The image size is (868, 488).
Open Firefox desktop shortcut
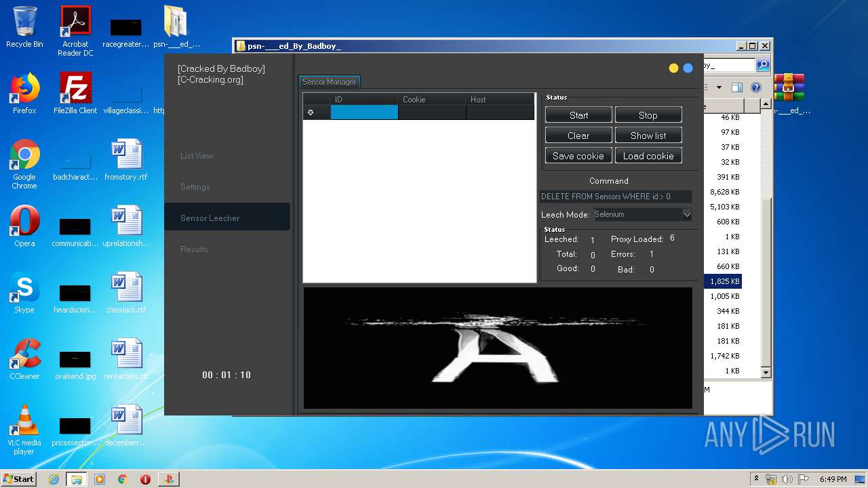(24, 93)
